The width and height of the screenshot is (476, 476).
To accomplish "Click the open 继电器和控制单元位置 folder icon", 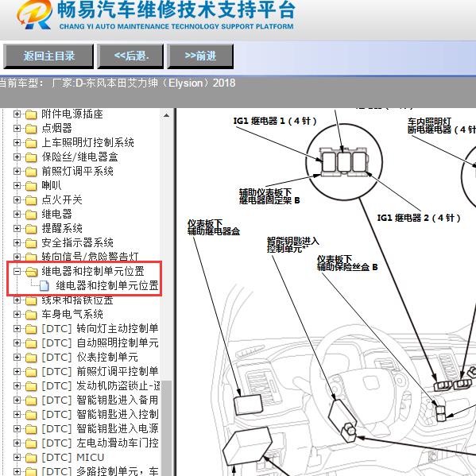I will coord(31,272).
